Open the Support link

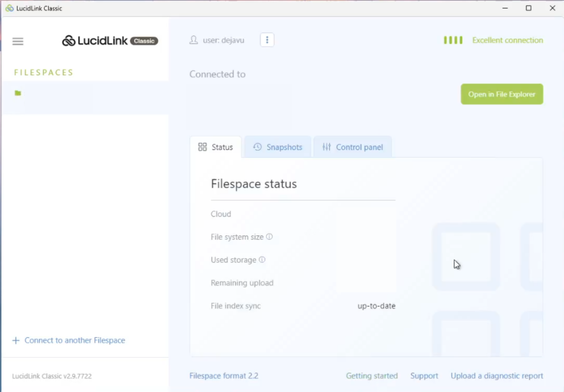[424, 376]
